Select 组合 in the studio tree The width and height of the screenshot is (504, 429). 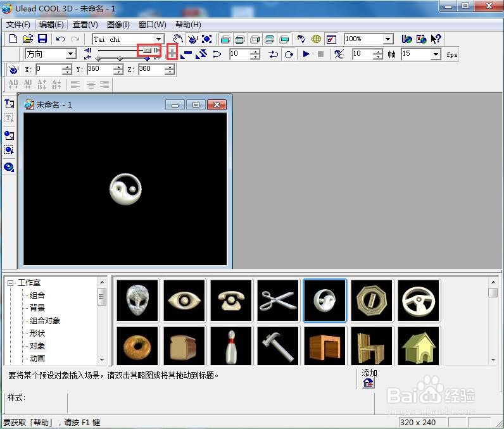coord(37,295)
